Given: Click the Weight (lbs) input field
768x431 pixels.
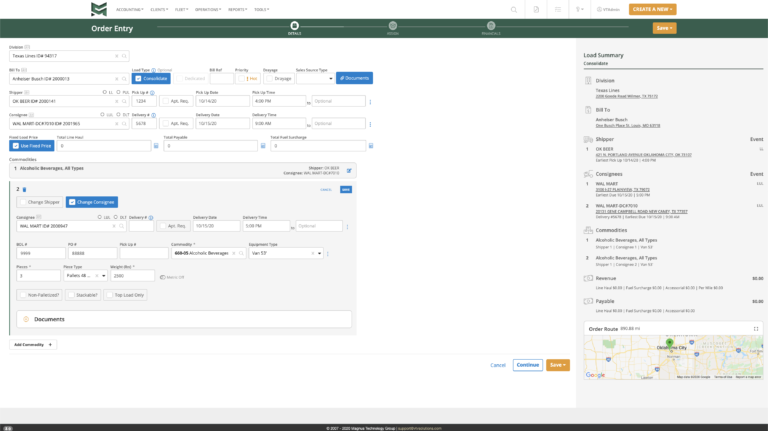Looking at the screenshot, I should [132, 276].
